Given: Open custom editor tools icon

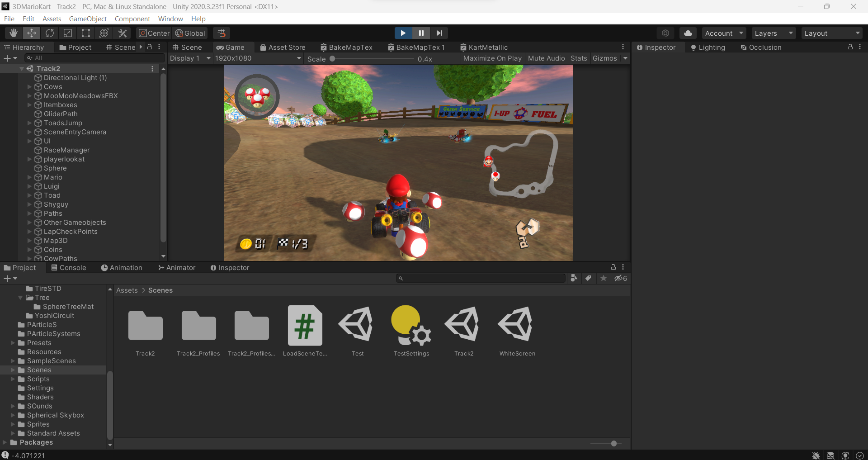Looking at the screenshot, I should tap(122, 33).
